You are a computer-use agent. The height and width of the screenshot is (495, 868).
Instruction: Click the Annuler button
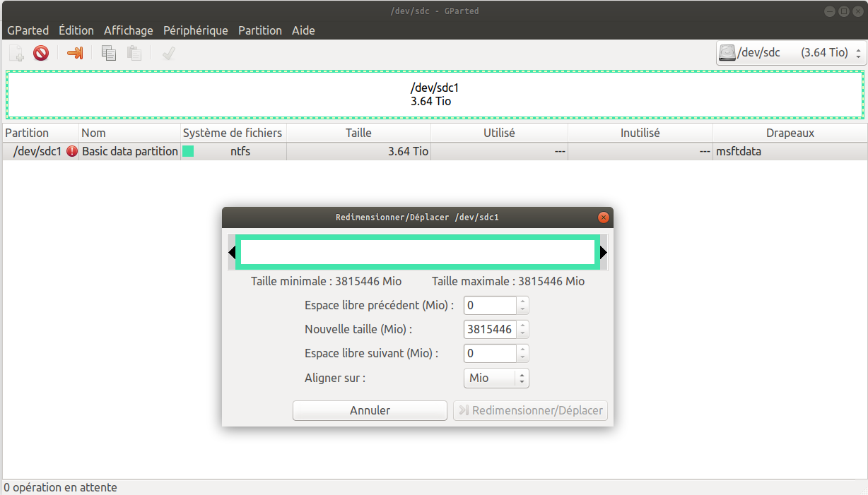[x=370, y=410]
